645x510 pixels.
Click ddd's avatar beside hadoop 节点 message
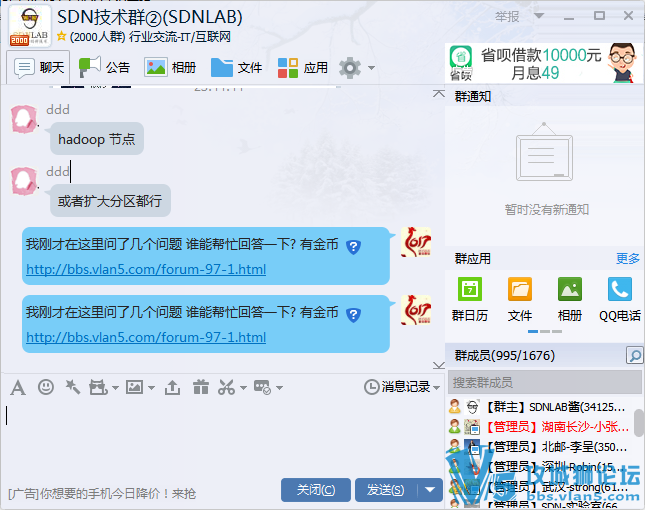coord(24,119)
